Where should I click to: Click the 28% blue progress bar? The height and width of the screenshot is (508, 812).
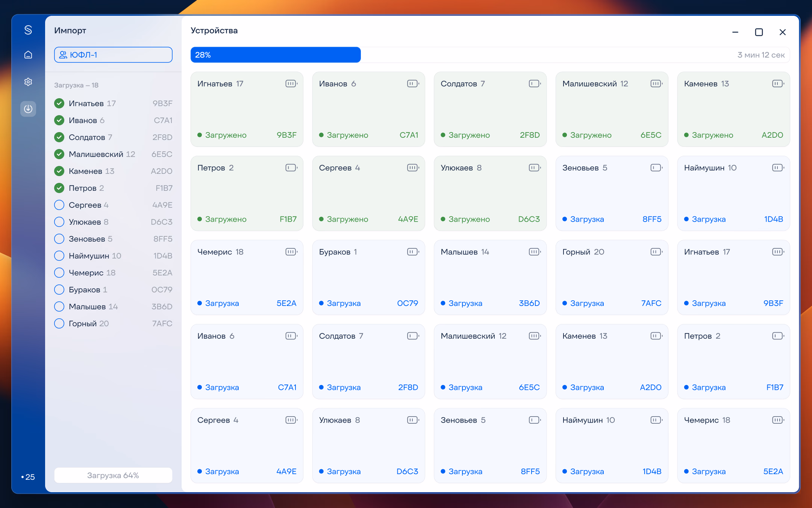pos(276,55)
